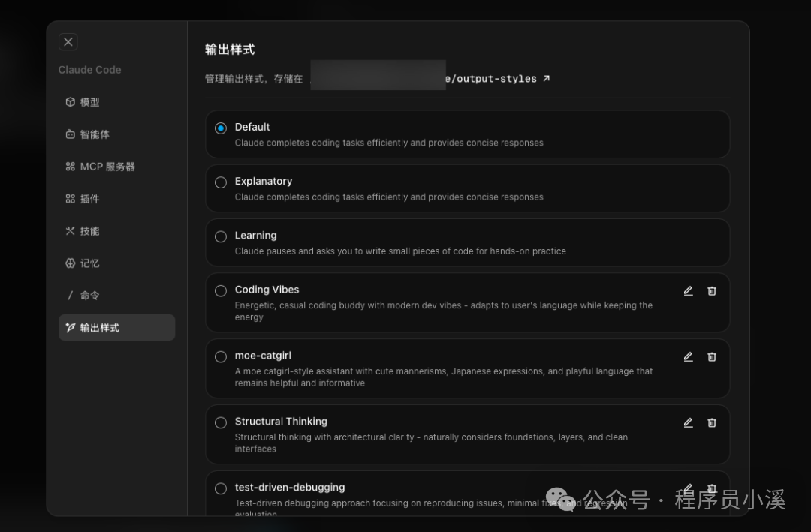The height and width of the screenshot is (532, 811).
Task: Delete the Structural Thinking style
Action: click(712, 423)
